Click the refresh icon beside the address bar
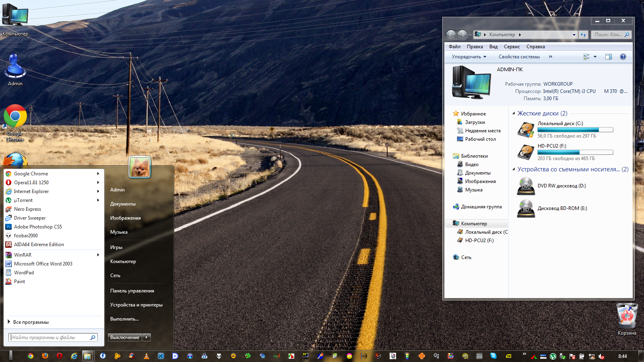Viewport: 644px width, 362px height. pos(583,35)
